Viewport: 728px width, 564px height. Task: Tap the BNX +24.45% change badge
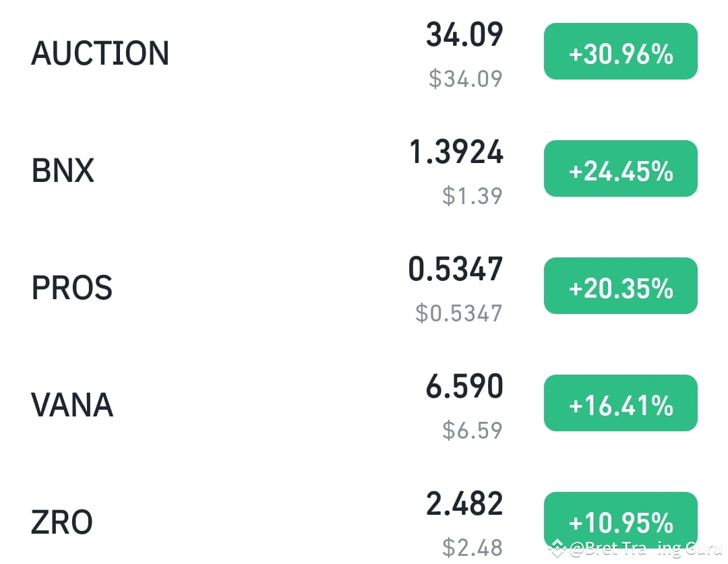coord(620,169)
